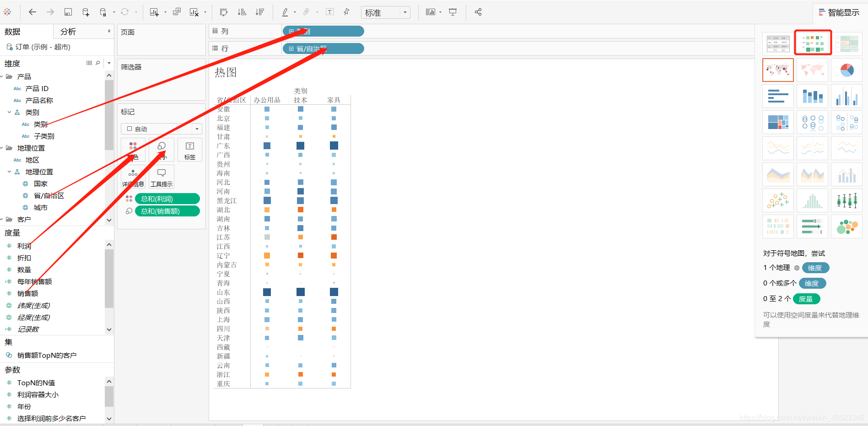Click the redo forward arrow in toolbar

[x=50, y=12]
